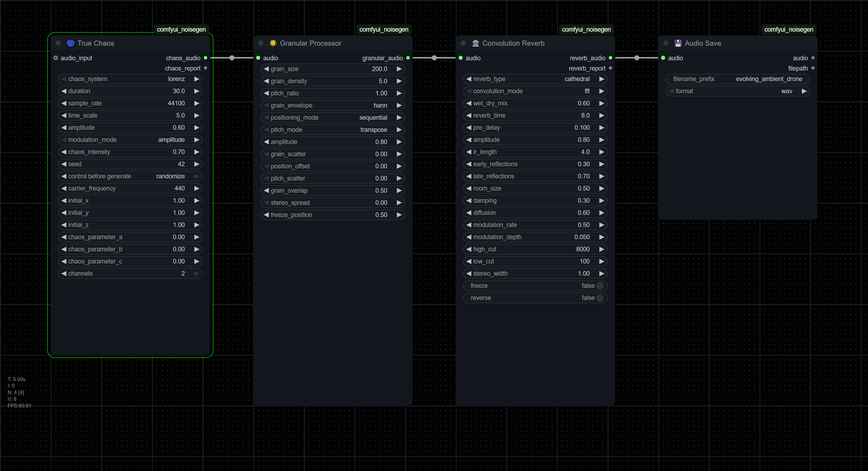This screenshot has width=868, height=471.
Task: Click the True Chaos spiral icon
Action: click(x=70, y=43)
